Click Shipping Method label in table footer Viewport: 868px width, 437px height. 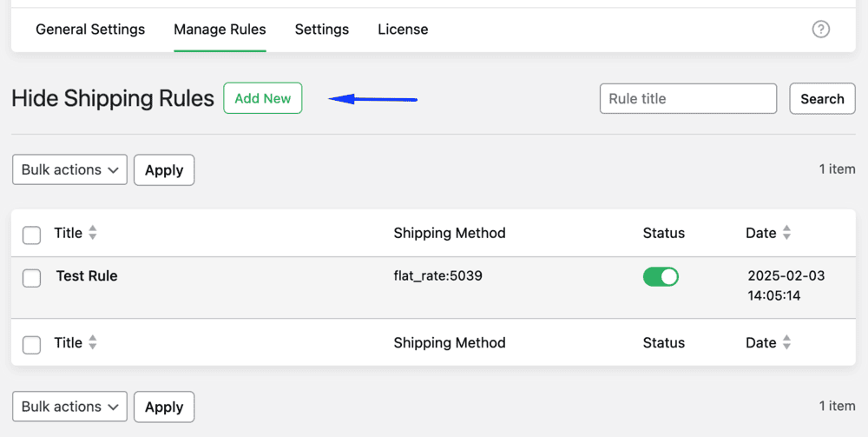[450, 343]
